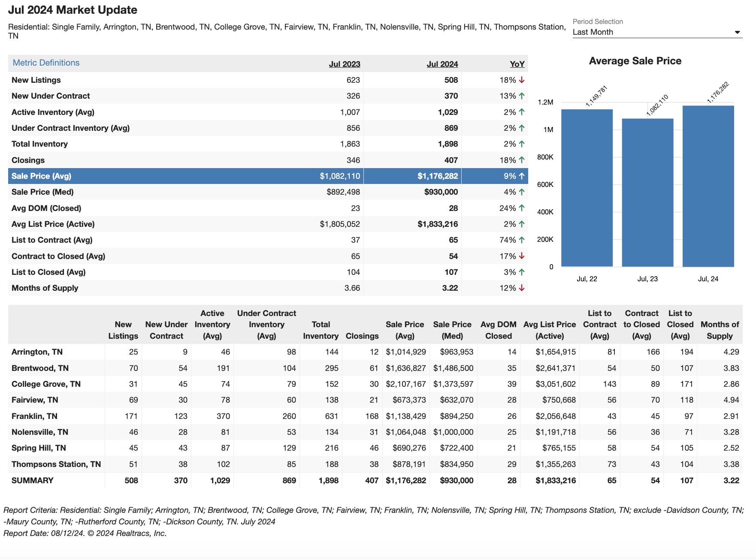Click Franklin's 171 new listings value
This screenshot has width=756, height=560.
click(131, 416)
